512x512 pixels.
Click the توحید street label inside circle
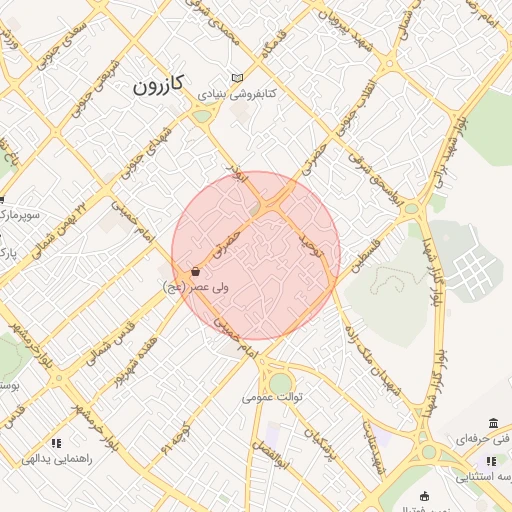coord(311,246)
